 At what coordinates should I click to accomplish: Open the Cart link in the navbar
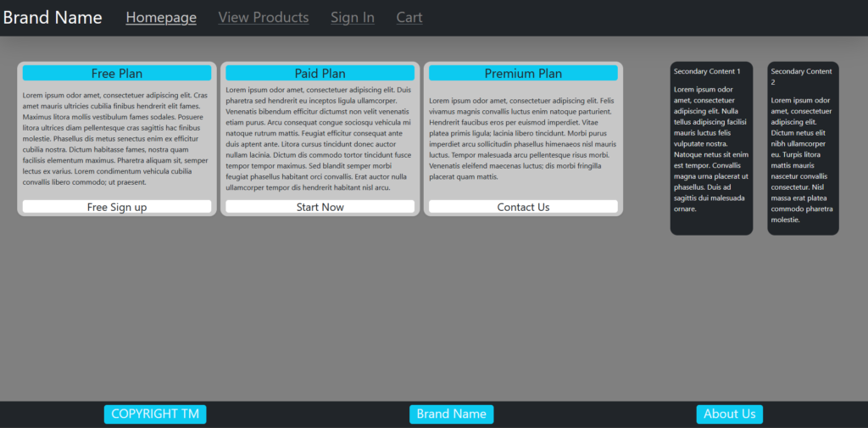coord(409,18)
